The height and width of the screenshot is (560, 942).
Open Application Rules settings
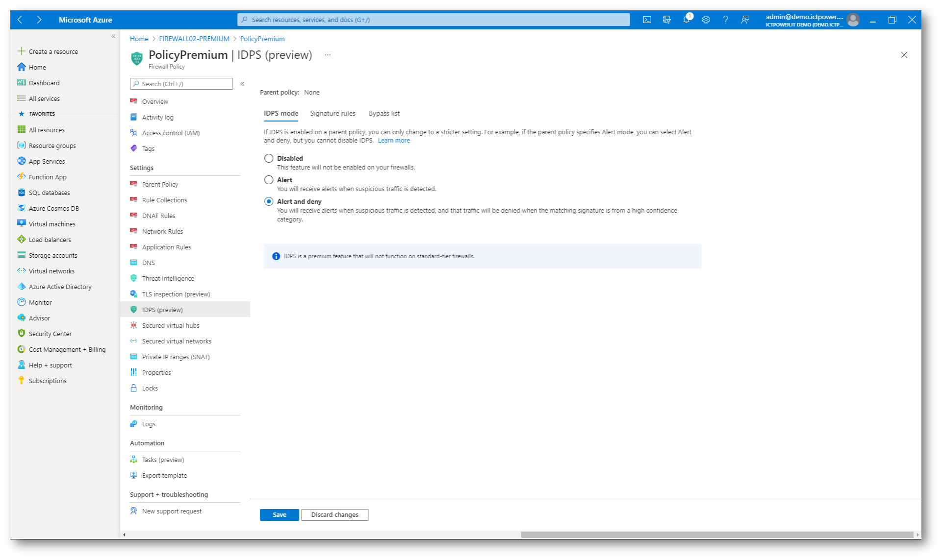coord(166,247)
